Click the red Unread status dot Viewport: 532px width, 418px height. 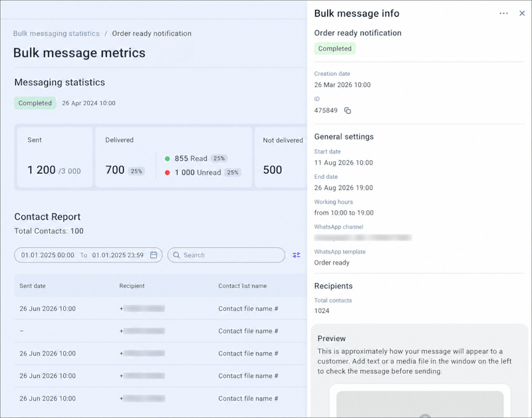[x=168, y=173]
